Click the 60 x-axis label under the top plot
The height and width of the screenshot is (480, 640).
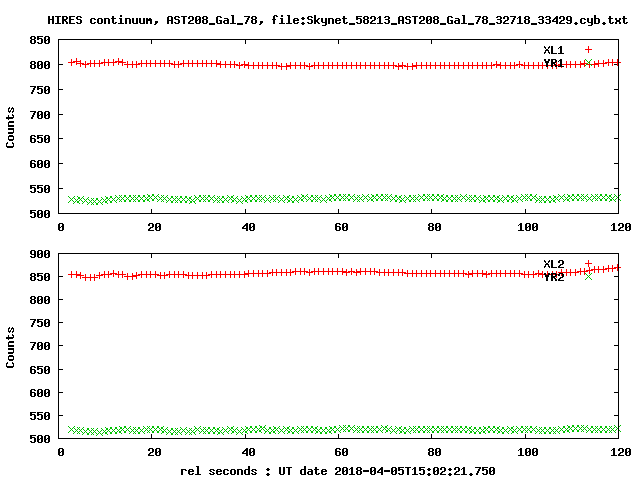pyautogui.click(x=341, y=227)
